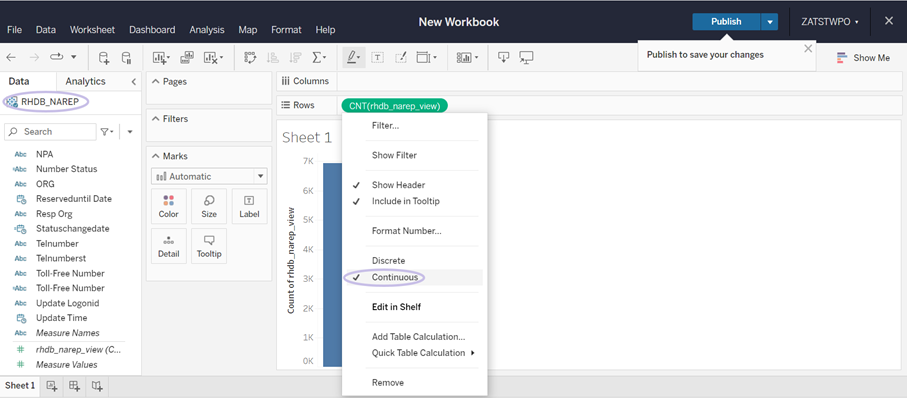This screenshot has width=907, height=398.
Task: Click the Sort Descending icon
Action: tap(295, 57)
